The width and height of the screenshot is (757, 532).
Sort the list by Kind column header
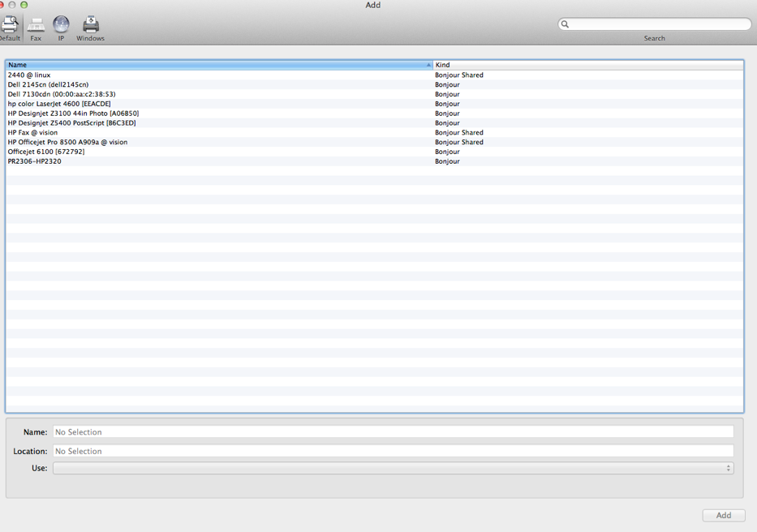pos(588,65)
